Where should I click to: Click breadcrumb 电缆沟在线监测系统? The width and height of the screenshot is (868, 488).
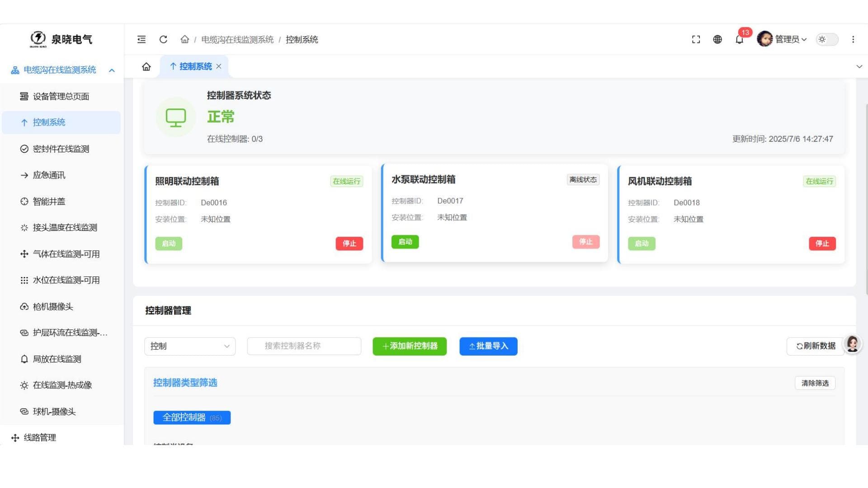click(237, 40)
